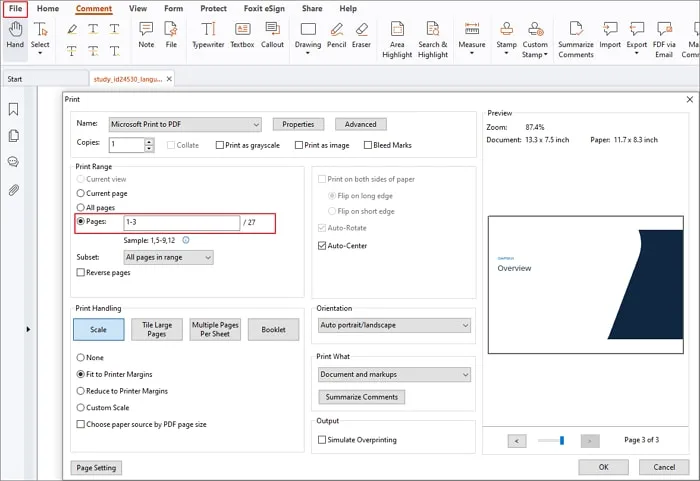Uncheck the Auto-Center option
This screenshot has width=700, height=481.
click(x=321, y=245)
